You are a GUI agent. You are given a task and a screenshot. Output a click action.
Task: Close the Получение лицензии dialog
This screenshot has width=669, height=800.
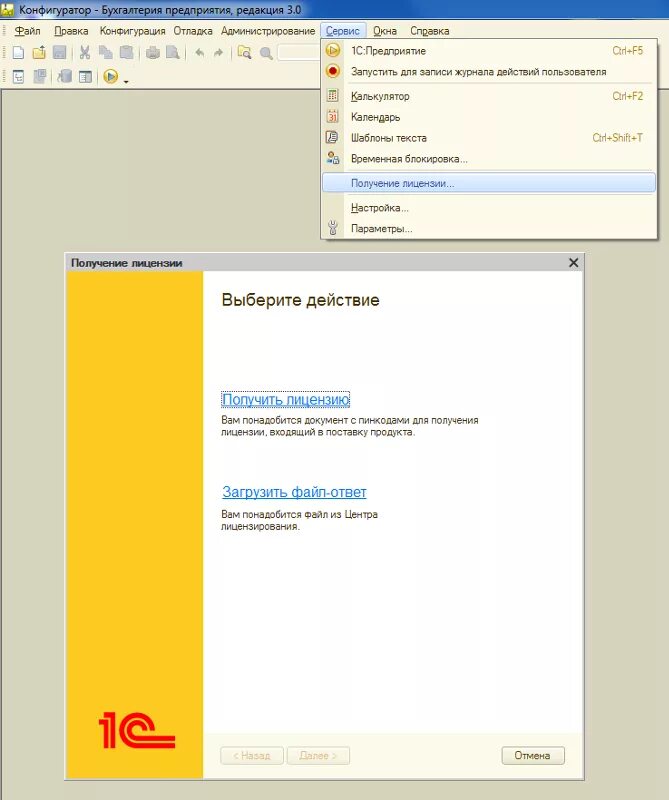tap(574, 262)
